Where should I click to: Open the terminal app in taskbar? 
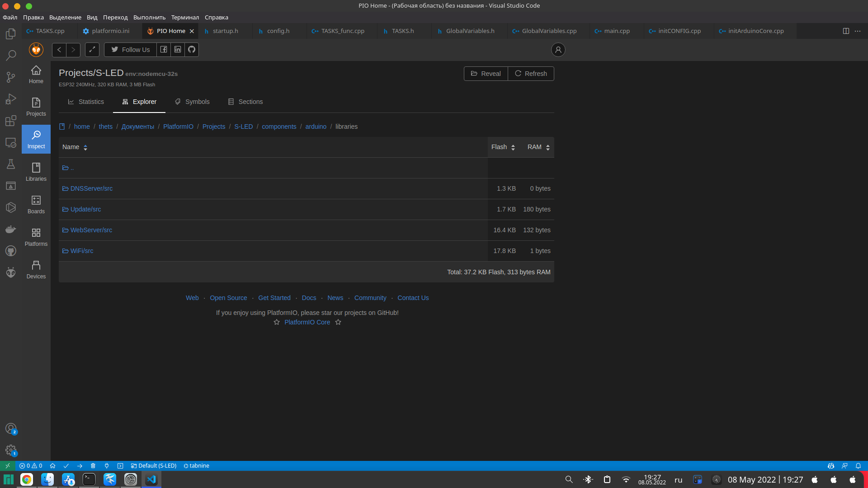pyautogui.click(x=89, y=479)
